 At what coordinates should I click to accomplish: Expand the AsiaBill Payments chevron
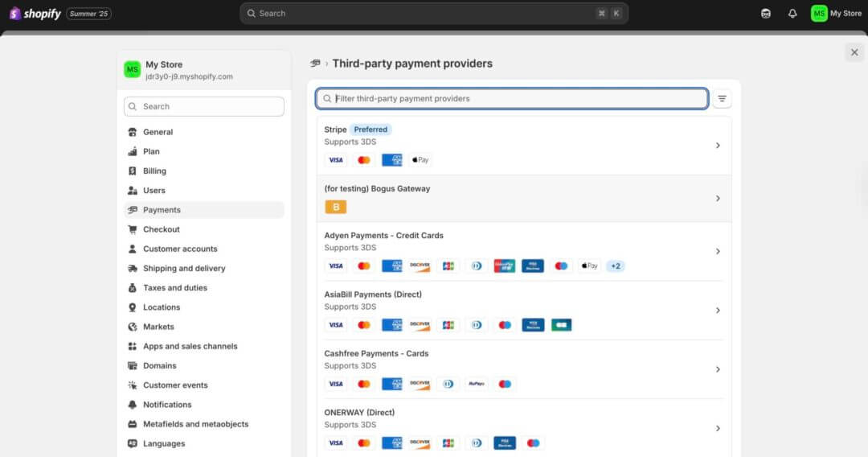(x=718, y=311)
